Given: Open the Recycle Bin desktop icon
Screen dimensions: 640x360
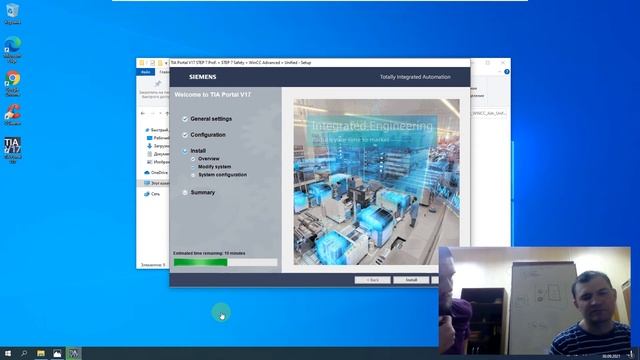Looking at the screenshot, I should (12, 13).
